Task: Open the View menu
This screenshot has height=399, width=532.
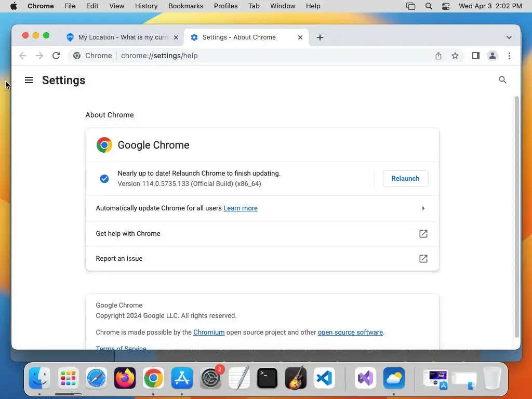Action: [x=116, y=6]
